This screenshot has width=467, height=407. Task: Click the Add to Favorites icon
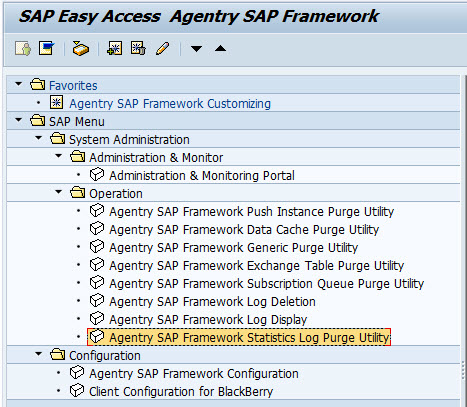click(x=114, y=49)
